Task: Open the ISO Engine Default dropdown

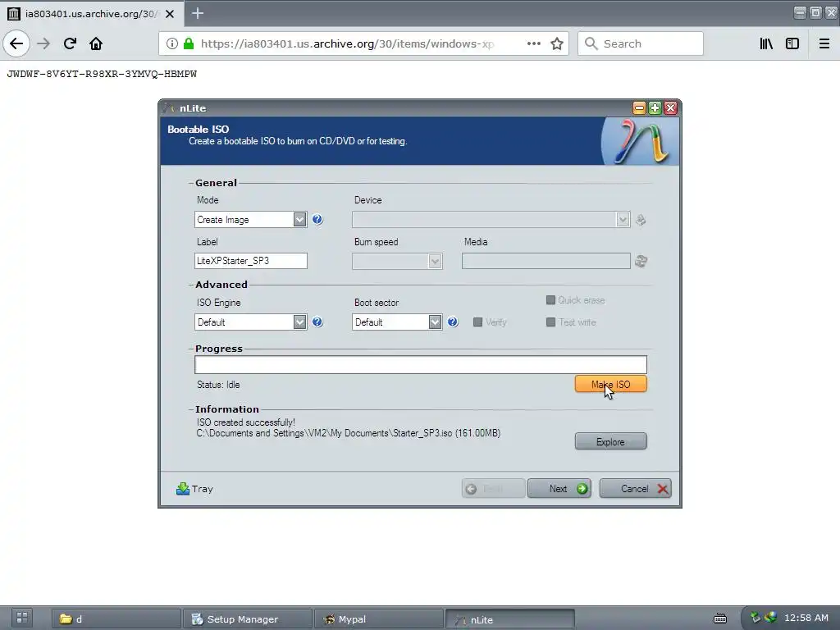Action: 299,322
